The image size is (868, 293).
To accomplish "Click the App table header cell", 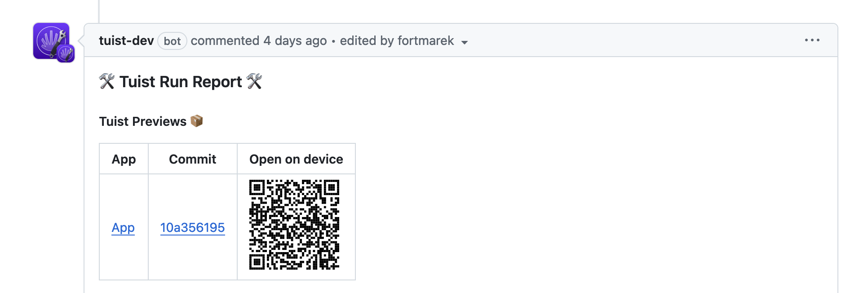I will click(x=123, y=159).
